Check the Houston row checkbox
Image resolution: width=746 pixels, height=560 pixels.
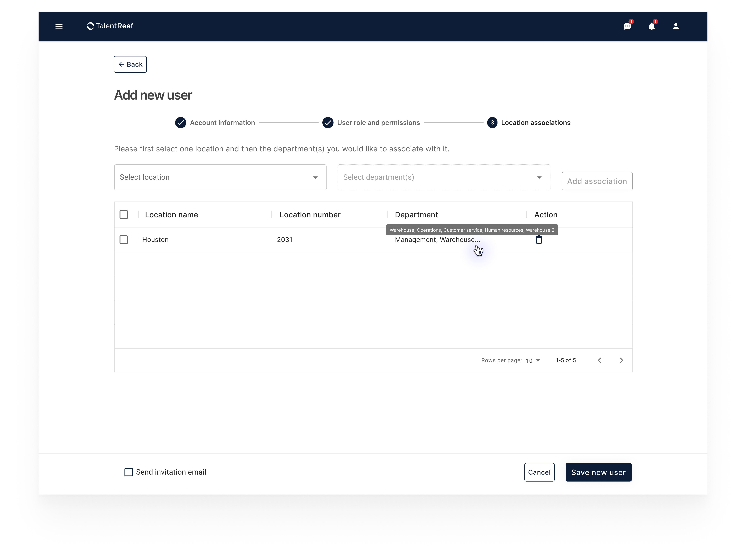[x=124, y=240]
